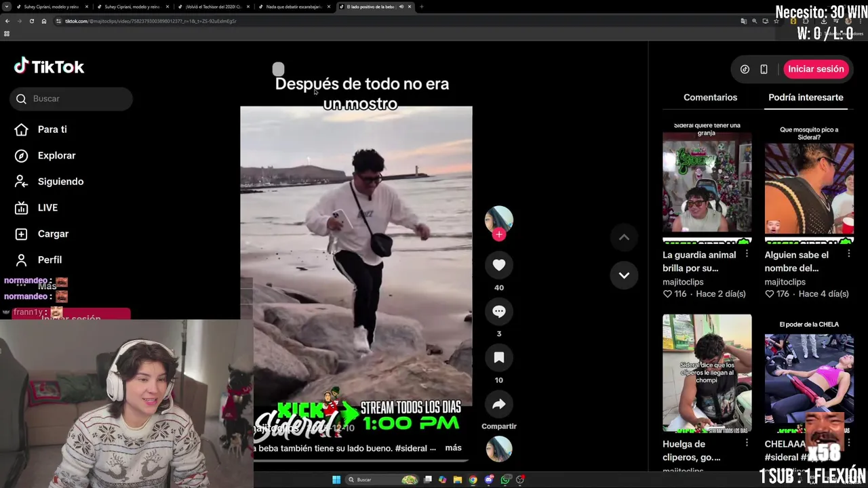Switch to the Comentarios tab
Image resolution: width=868 pixels, height=488 pixels.
click(710, 98)
